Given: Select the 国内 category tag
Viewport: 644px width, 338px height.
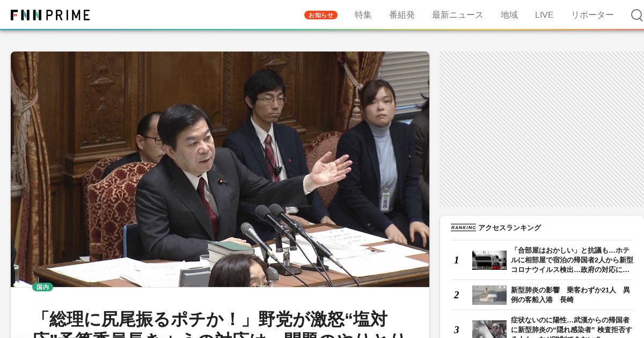Looking at the screenshot, I should 43,287.
